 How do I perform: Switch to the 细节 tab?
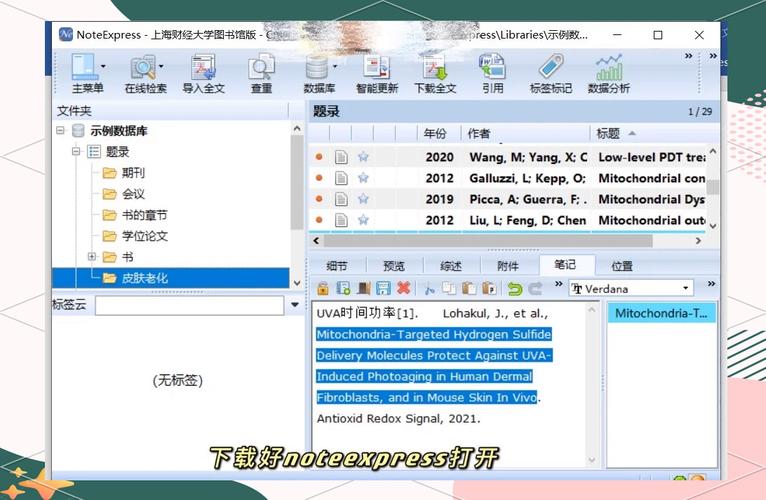337,266
